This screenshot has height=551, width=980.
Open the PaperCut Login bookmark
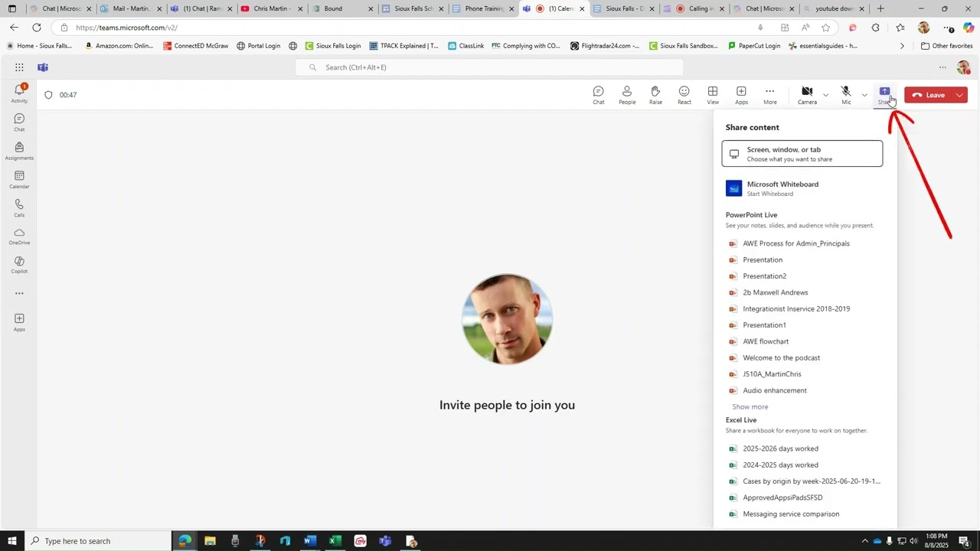(x=753, y=46)
